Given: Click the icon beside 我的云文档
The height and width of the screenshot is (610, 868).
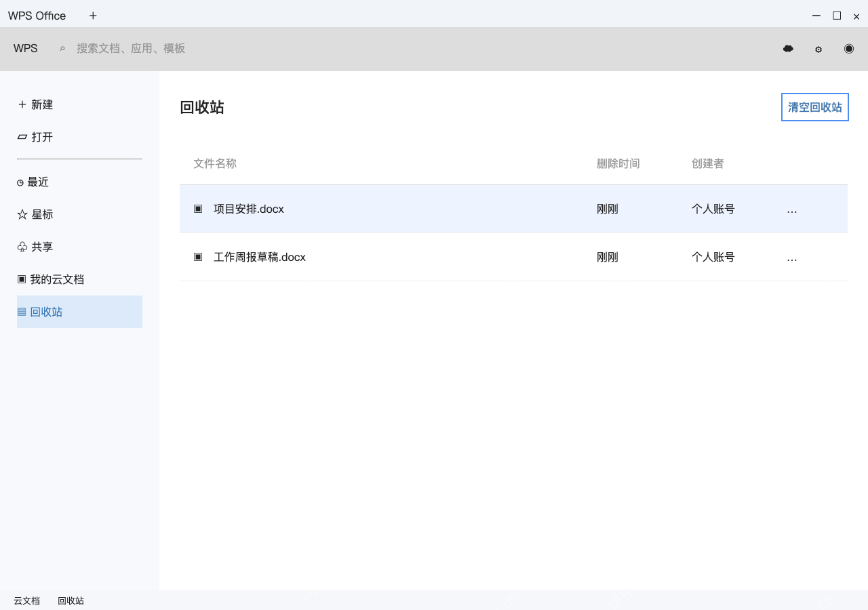Looking at the screenshot, I should click(22, 279).
